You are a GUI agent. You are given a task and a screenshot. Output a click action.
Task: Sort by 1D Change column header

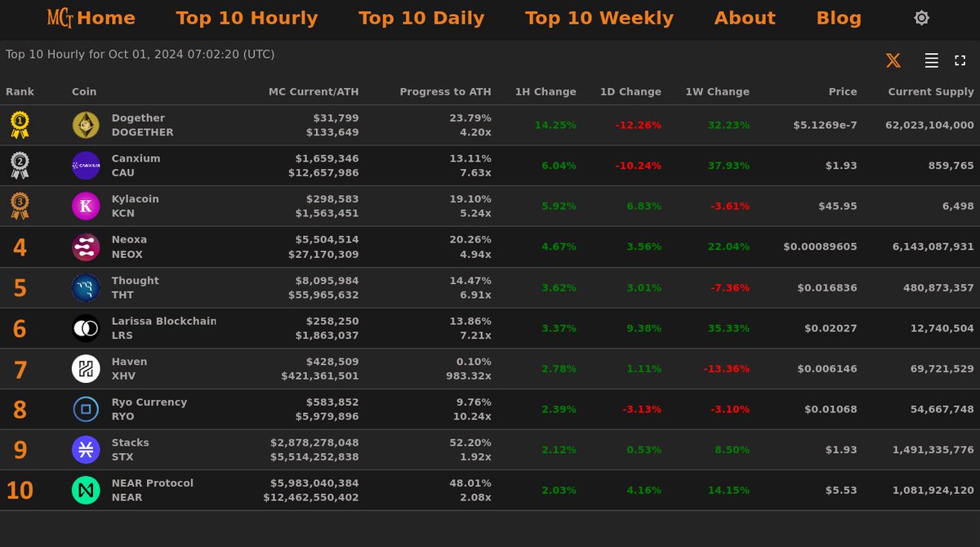click(x=630, y=91)
